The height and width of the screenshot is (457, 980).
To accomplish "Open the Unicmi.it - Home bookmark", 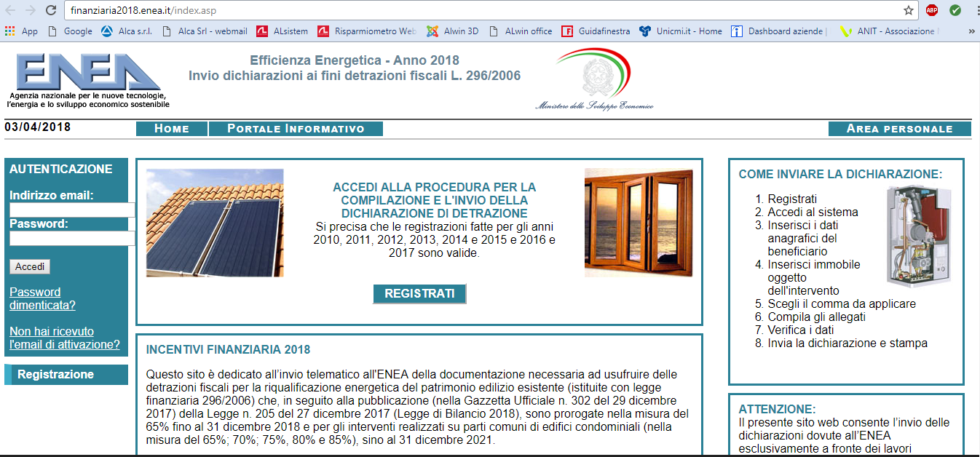I will 681,31.
